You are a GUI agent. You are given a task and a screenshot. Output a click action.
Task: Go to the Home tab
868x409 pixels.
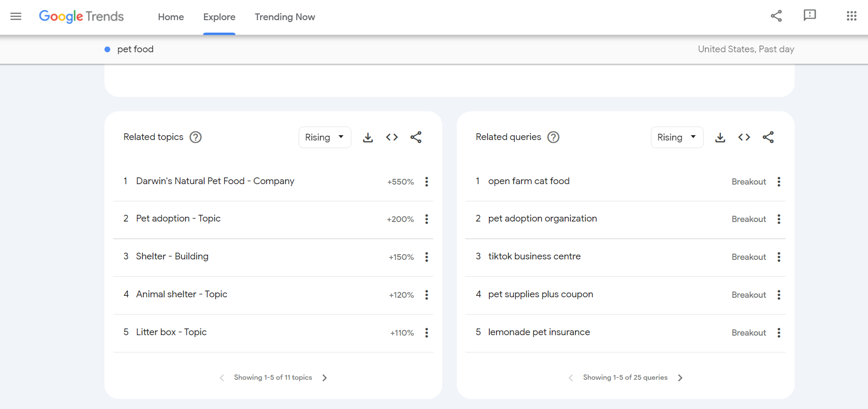pos(171,17)
